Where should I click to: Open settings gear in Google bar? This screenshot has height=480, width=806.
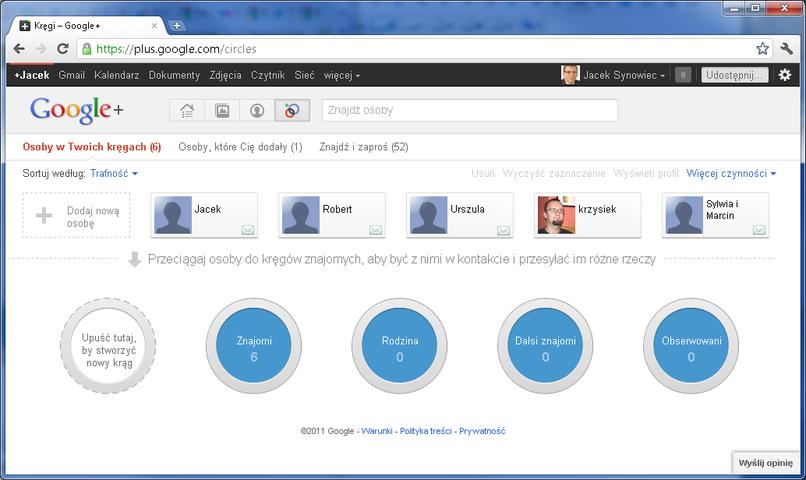[784, 75]
